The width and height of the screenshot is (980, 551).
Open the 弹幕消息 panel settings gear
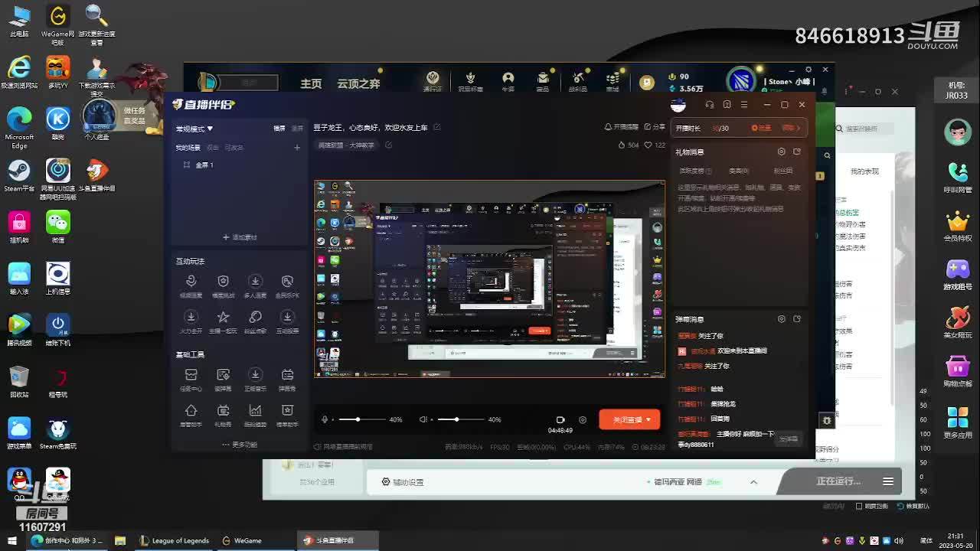pos(781,319)
